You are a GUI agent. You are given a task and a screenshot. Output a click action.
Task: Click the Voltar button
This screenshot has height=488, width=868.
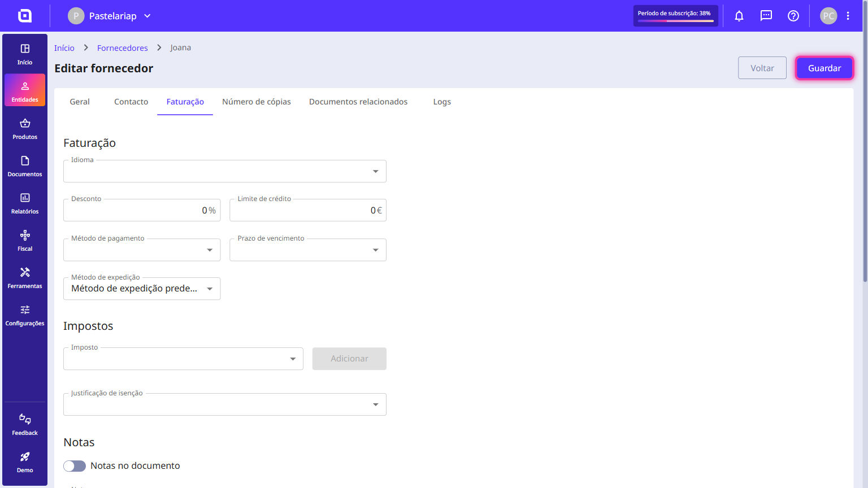pyautogui.click(x=762, y=68)
